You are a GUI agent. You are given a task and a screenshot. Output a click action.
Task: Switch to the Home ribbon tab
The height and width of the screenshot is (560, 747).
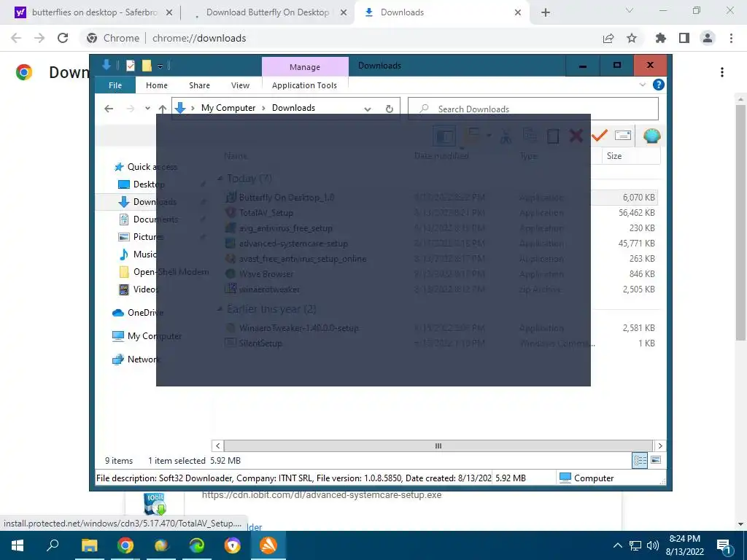pos(157,85)
